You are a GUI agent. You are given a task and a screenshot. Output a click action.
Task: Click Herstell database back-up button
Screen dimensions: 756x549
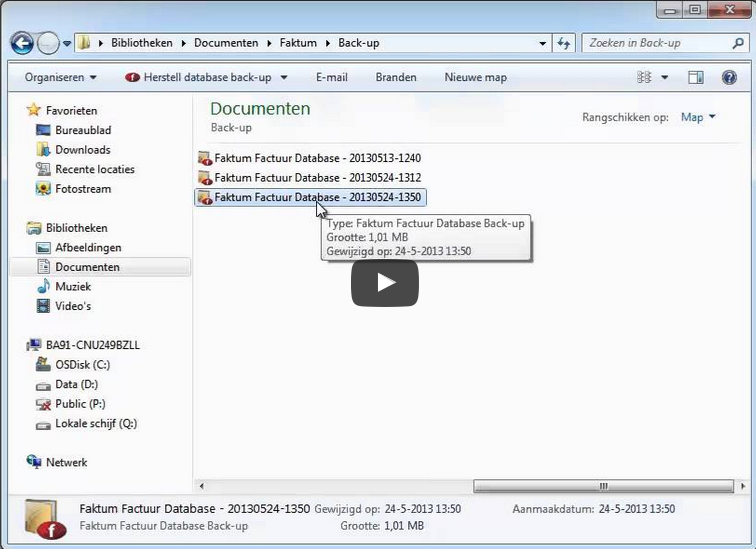(198, 77)
